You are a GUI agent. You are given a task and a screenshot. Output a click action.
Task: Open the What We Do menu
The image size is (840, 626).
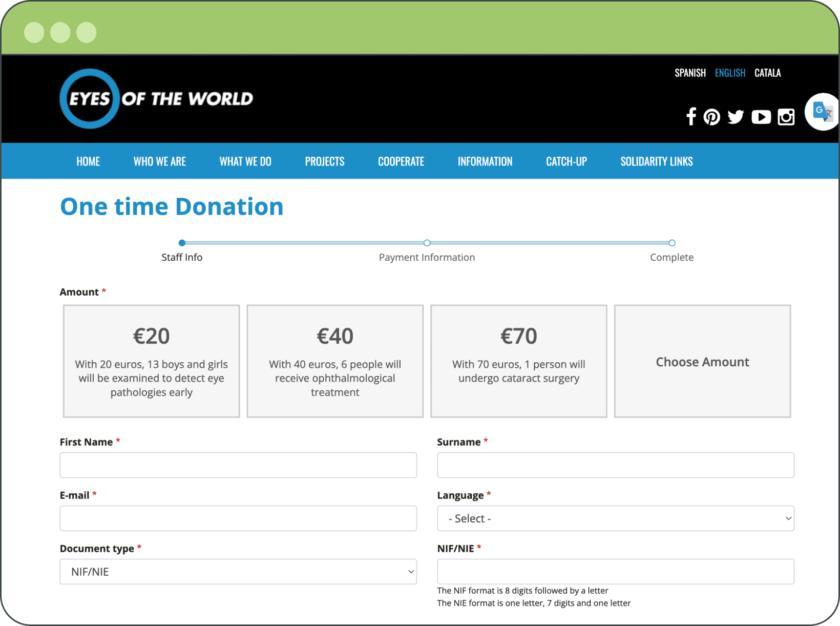click(245, 161)
